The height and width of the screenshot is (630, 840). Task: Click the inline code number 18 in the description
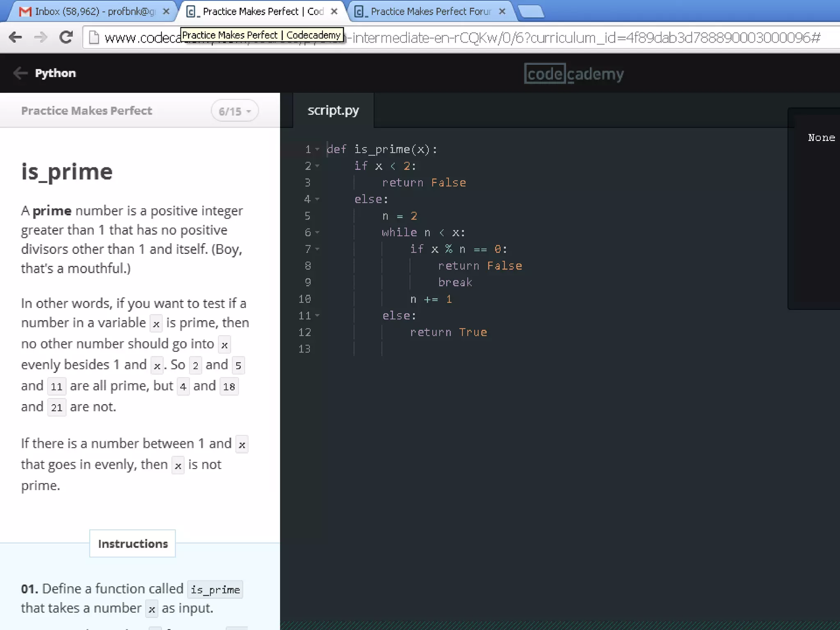tap(229, 386)
